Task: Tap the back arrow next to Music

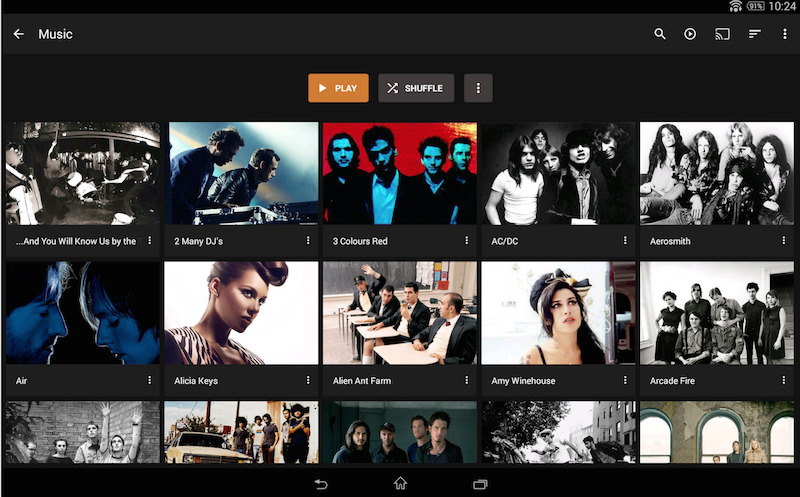Action: coord(18,34)
